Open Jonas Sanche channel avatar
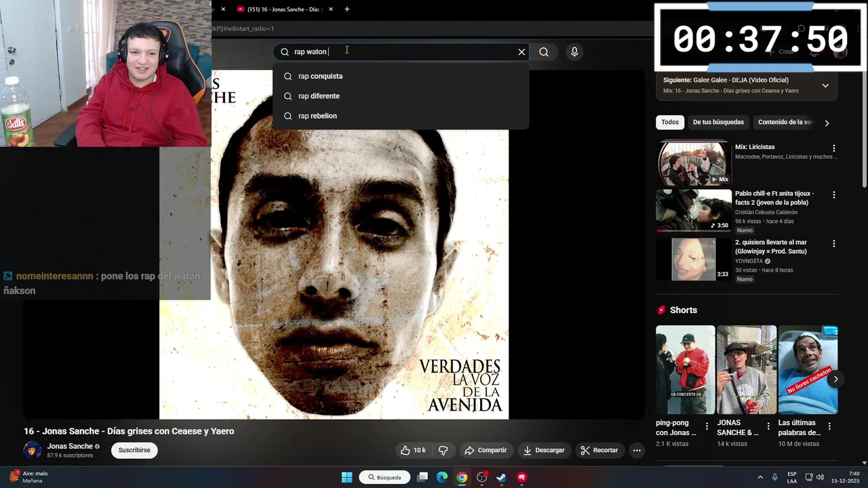The image size is (868, 488). (32, 450)
